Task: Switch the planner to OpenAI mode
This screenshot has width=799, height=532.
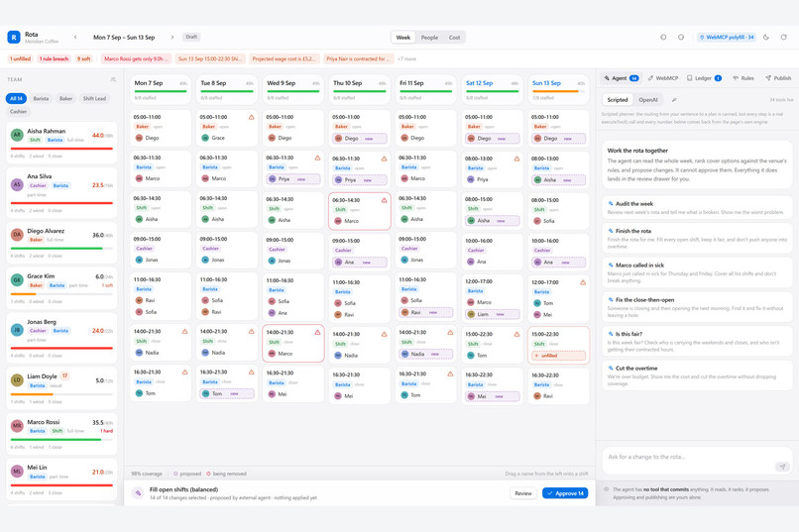Action: (x=648, y=100)
